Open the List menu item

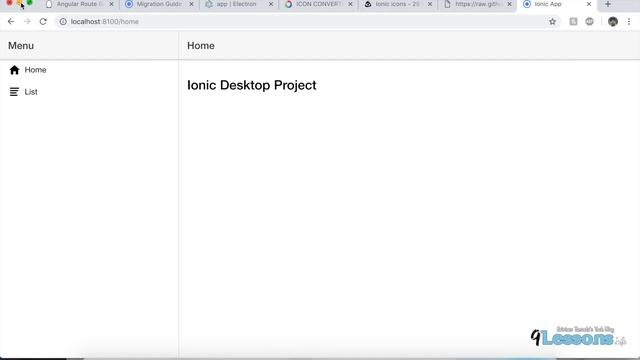tap(89, 92)
